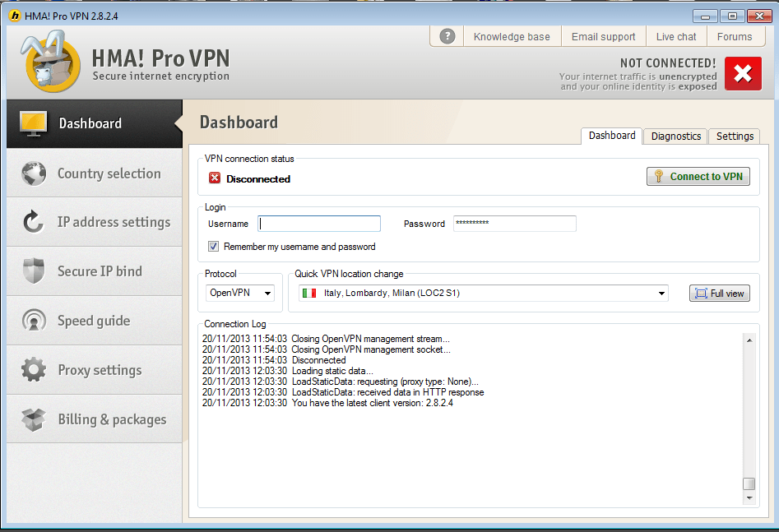Click log line 'Closing OpenVPN management socket...'
The height and width of the screenshot is (532, 779).
[x=327, y=349]
